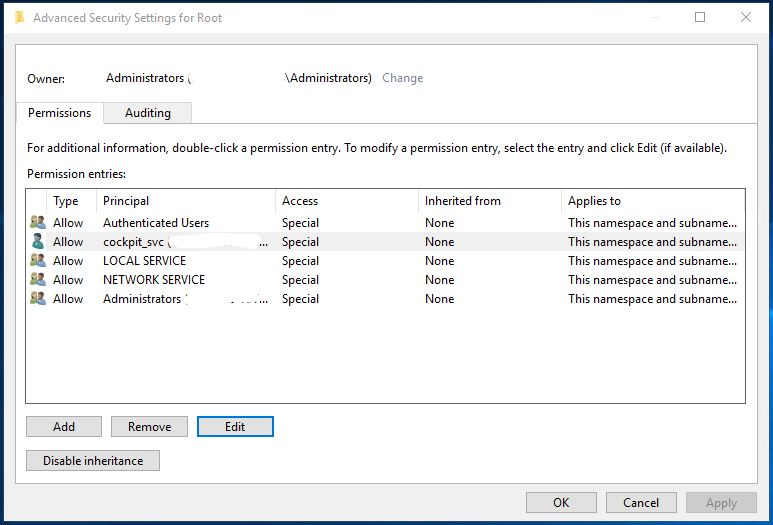Click Disable inheritance button
Screen dimensions: 773x525
coord(93,460)
